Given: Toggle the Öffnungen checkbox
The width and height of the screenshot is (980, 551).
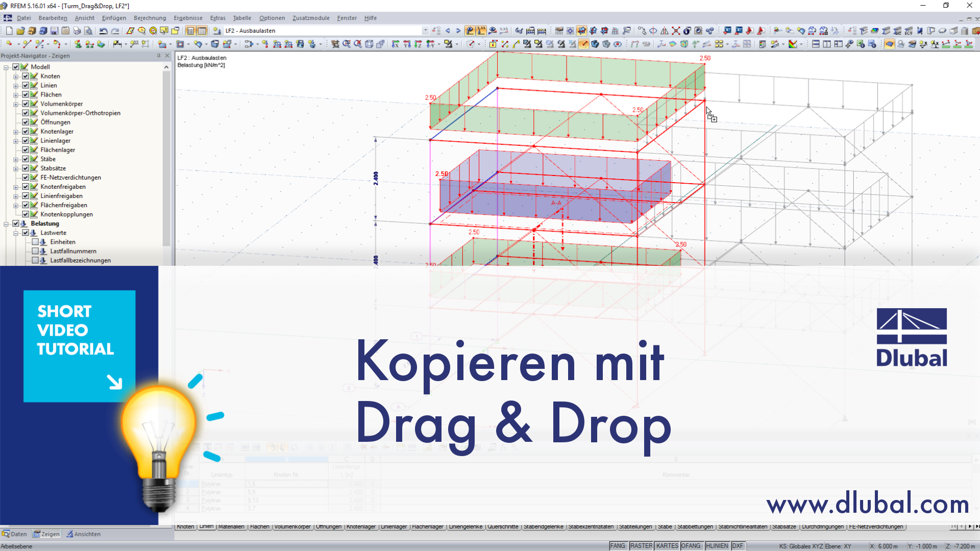Looking at the screenshot, I should [26, 122].
